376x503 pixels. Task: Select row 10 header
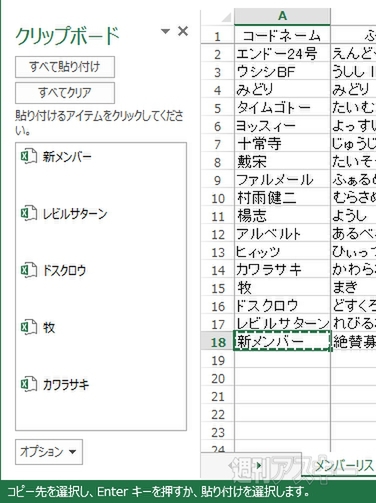[x=218, y=198]
